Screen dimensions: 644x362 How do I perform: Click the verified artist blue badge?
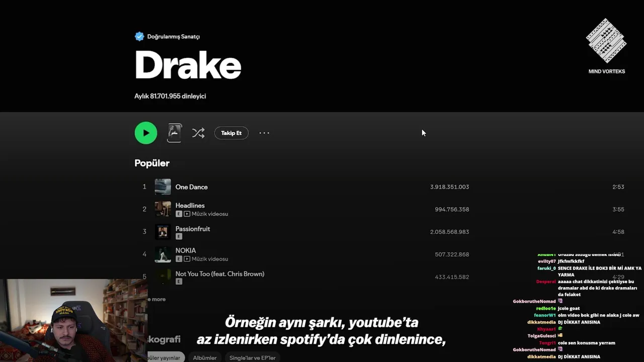139,36
